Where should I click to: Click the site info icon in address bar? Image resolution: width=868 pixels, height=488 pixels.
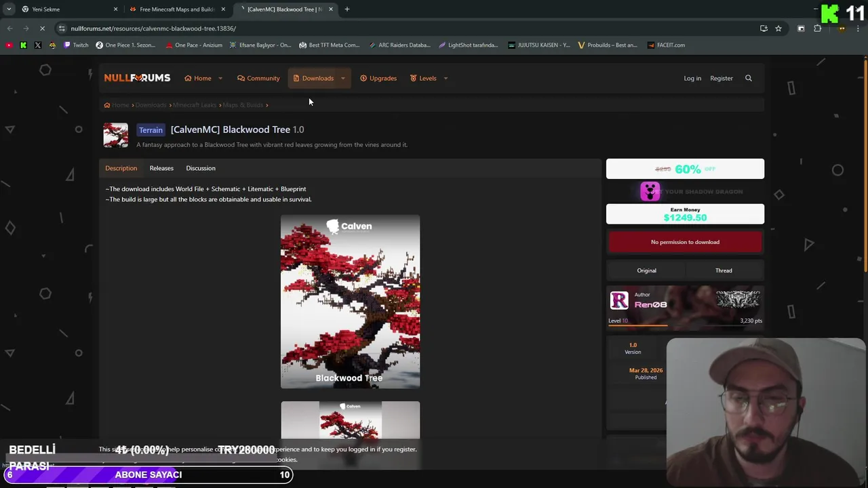(62, 28)
